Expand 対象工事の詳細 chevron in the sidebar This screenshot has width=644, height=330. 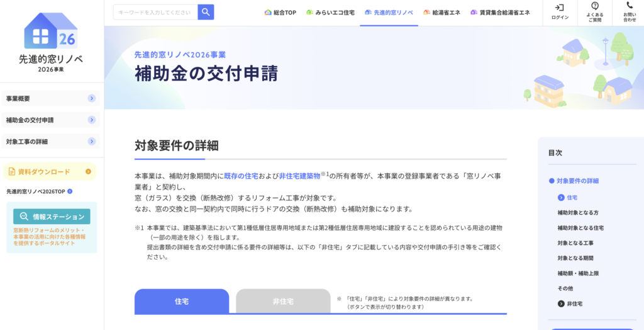pos(92,141)
